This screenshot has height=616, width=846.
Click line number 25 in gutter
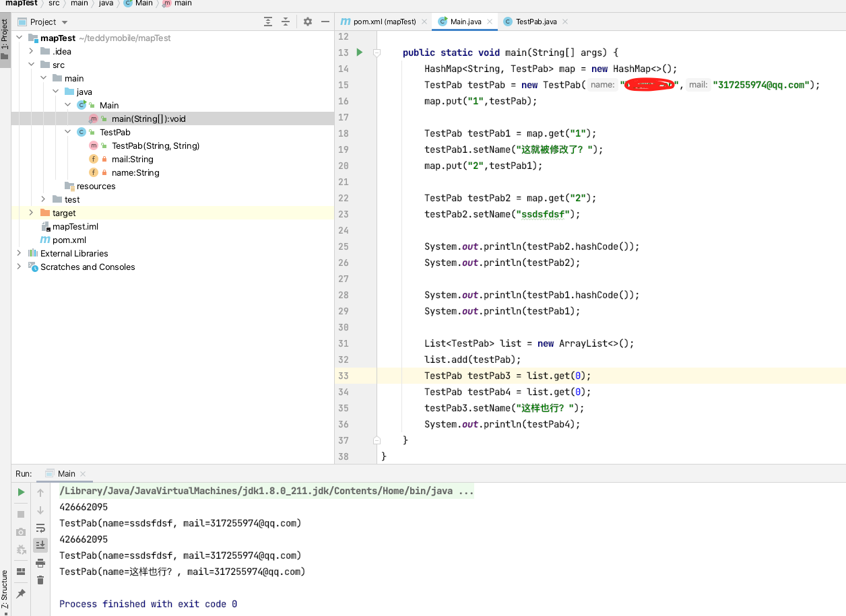344,246
